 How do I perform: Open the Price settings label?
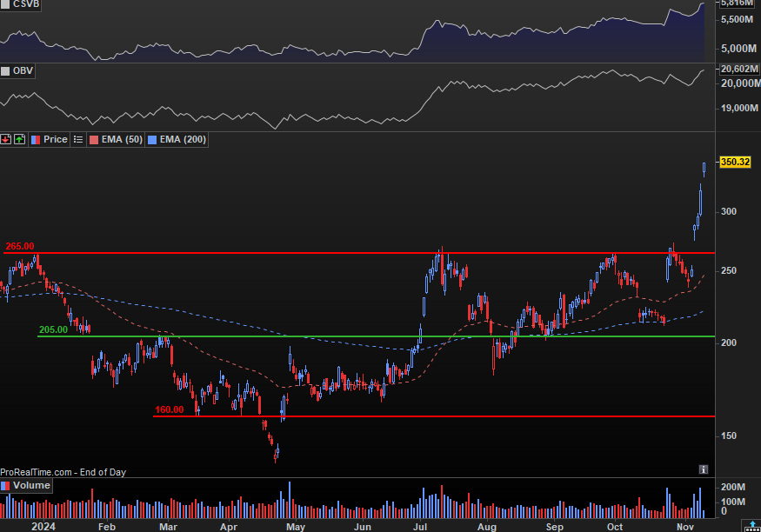pos(49,140)
